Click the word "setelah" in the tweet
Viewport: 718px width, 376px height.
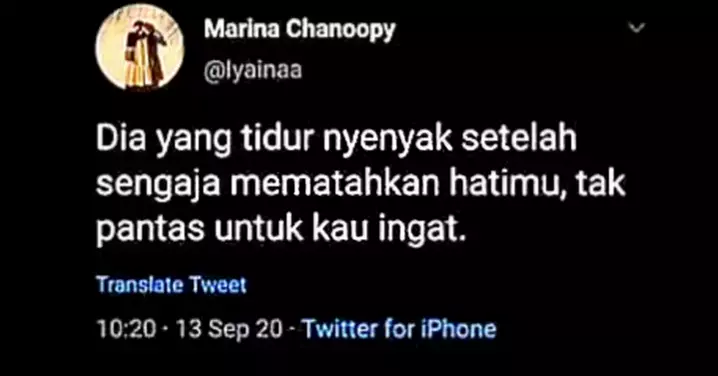(x=518, y=139)
